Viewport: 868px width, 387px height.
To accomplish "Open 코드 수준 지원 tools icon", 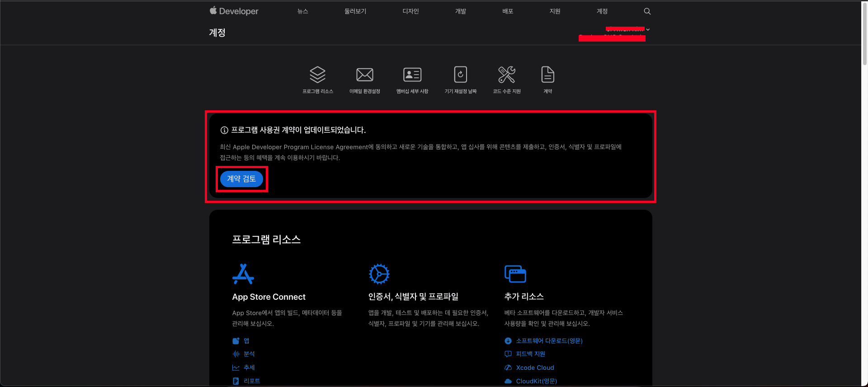I will click(506, 75).
